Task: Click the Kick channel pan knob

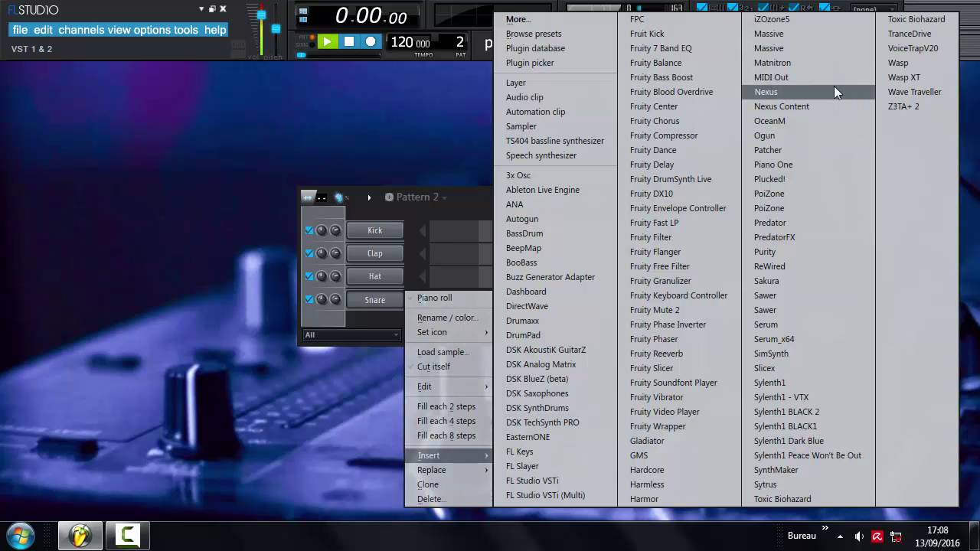Action: [322, 230]
